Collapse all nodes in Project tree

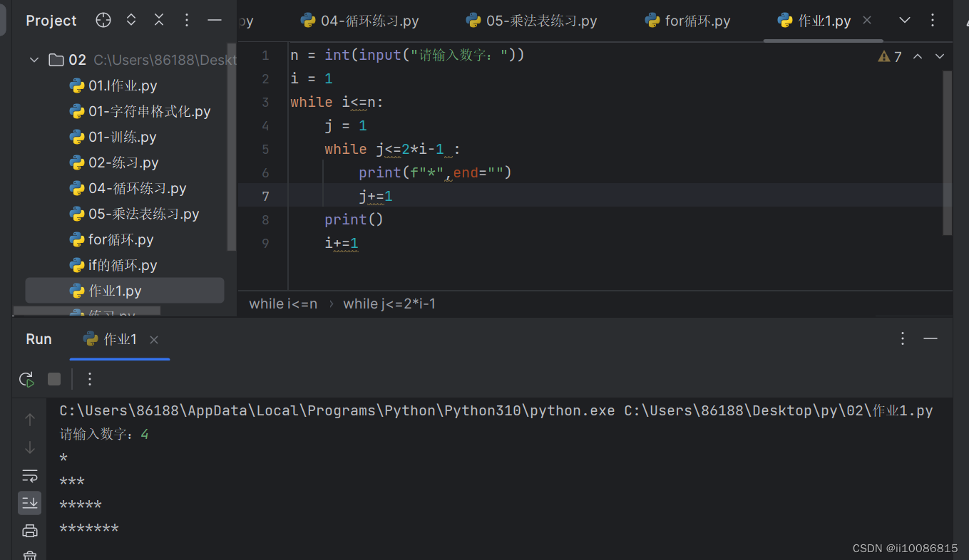pos(158,20)
